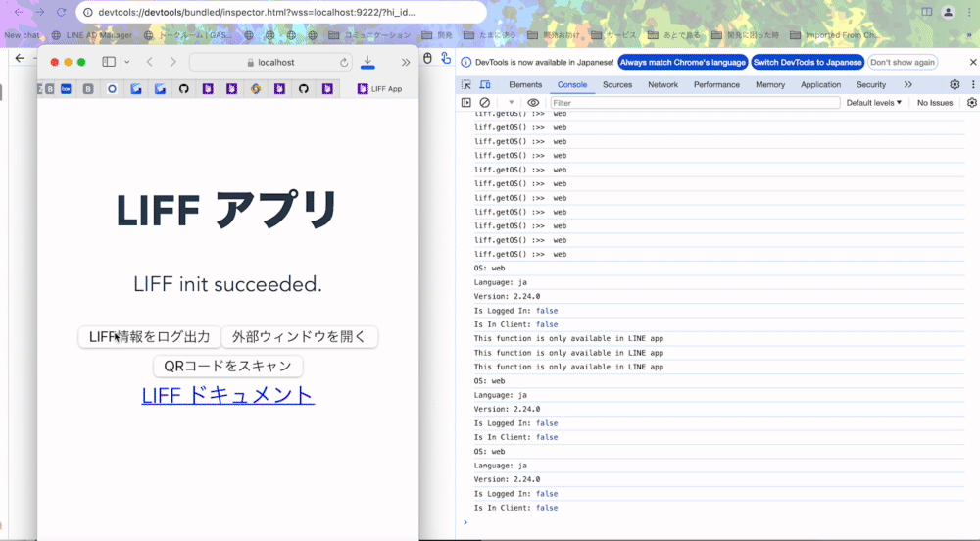This screenshot has width=980, height=541.
Task: Open Chrome profile icon
Action: point(948,12)
